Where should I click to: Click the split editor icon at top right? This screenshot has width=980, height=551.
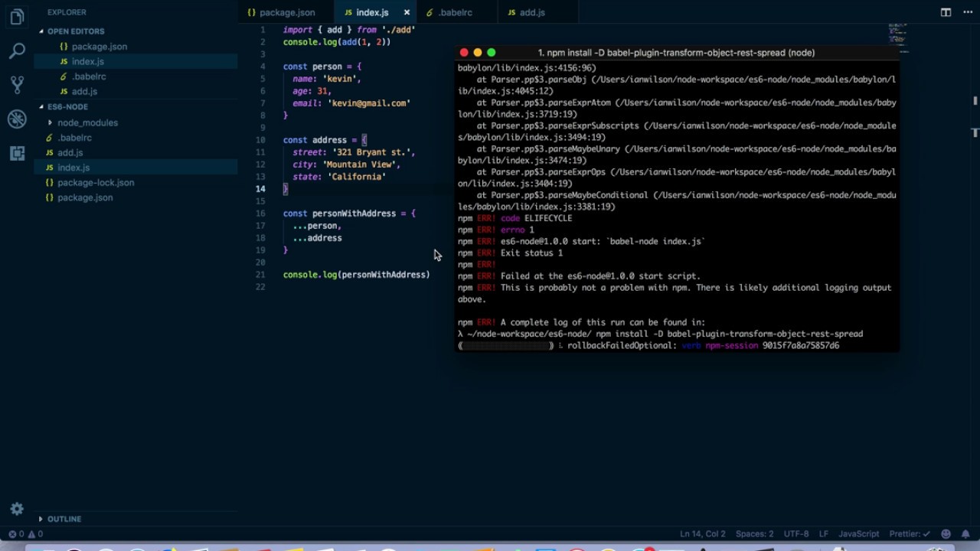[x=946, y=12]
